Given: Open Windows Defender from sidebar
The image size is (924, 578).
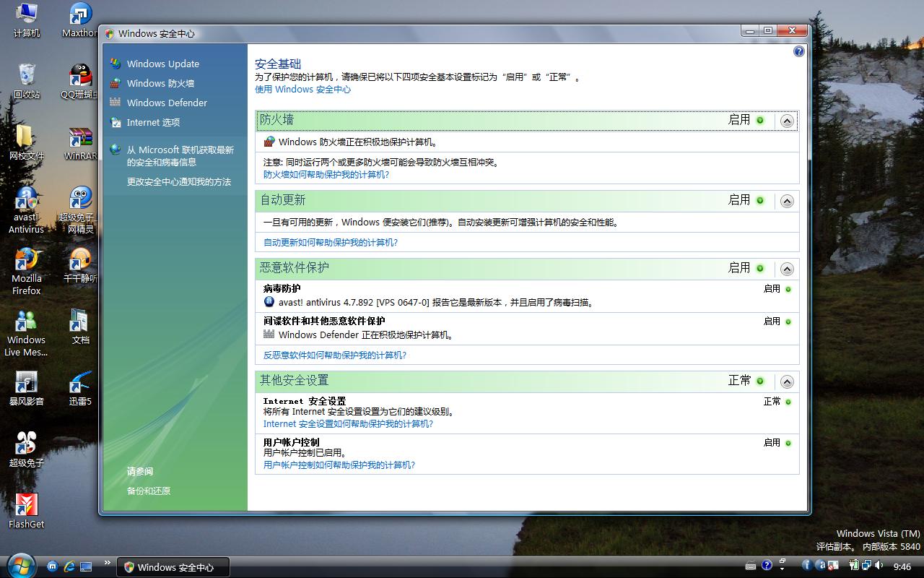Looking at the screenshot, I should point(167,103).
